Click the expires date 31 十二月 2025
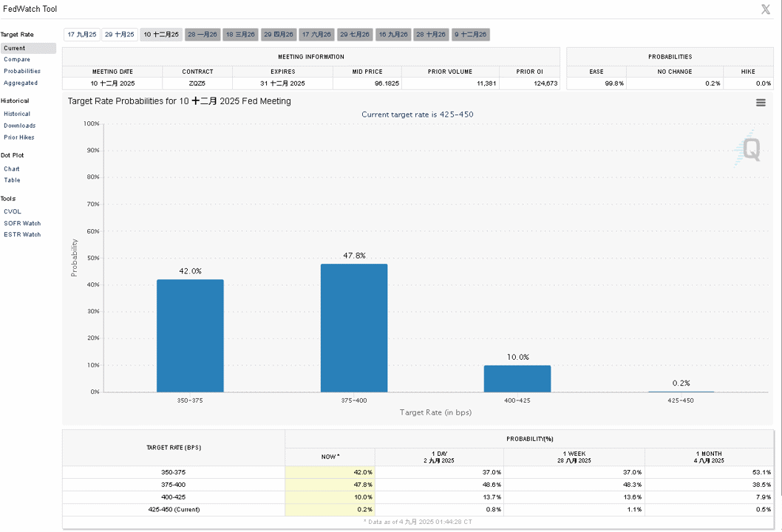Image resolution: width=782 pixels, height=532 pixels. (x=282, y=83)
